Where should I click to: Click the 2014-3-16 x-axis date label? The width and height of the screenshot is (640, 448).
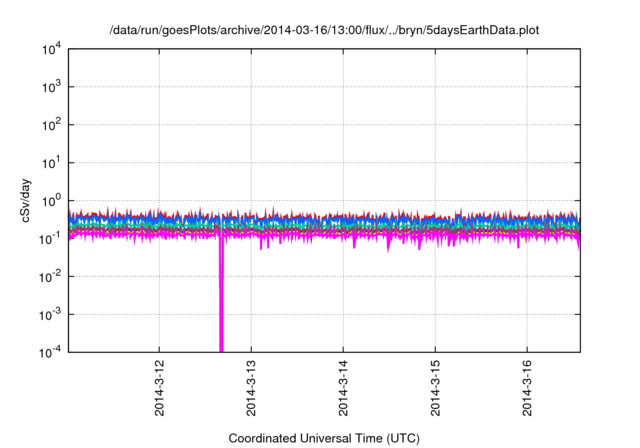[x=527, y=388]
